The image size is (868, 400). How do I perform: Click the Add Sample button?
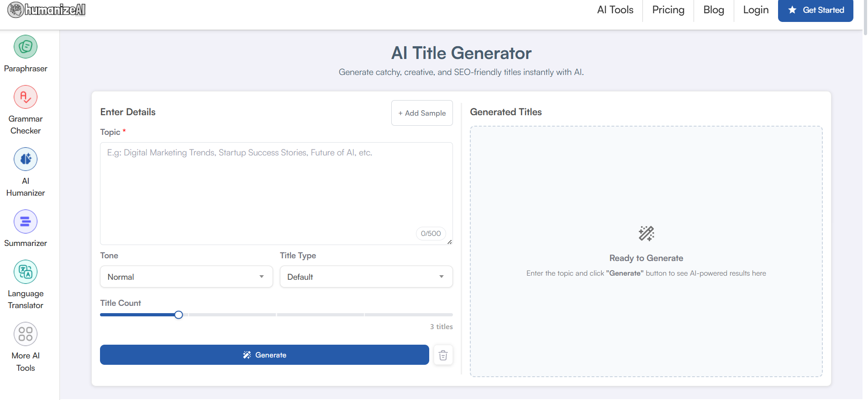pos(422,113)
